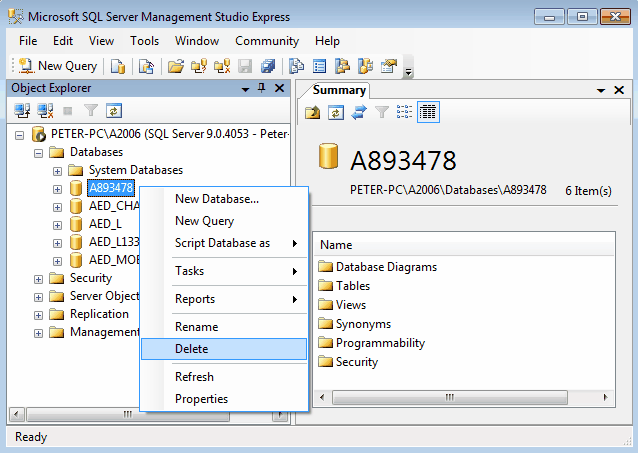Close the Object Explorer panel
Image resolution: width=638 pixels, height=453 pixels.
point(280,88)
